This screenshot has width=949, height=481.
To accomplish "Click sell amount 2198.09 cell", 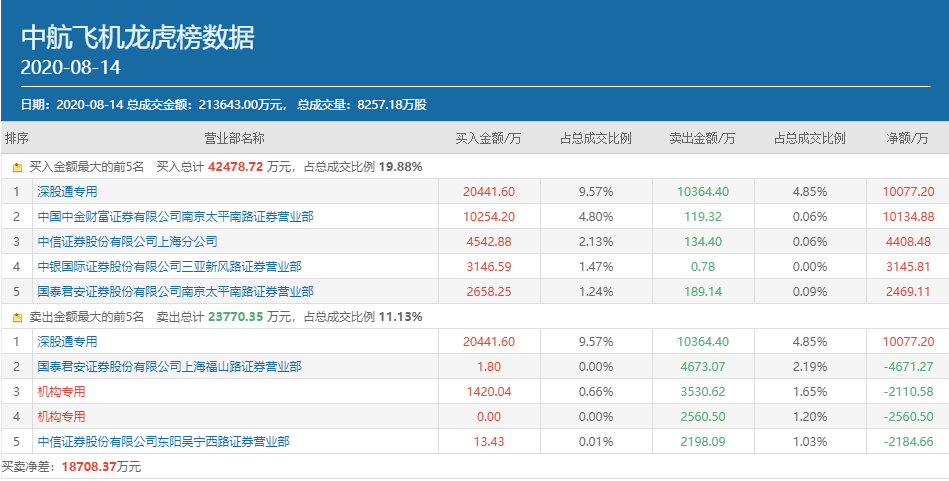I will point(703,442).
